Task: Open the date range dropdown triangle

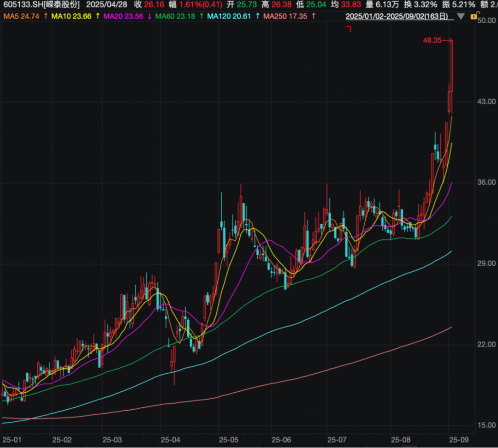Action: pos(461,17)
